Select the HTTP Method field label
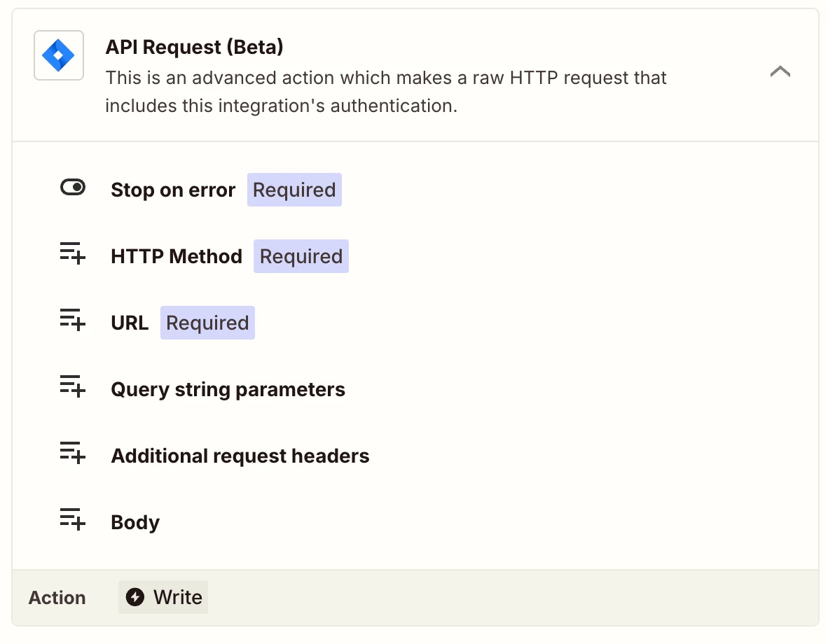The width and height of the screenshot is (828, 644). [x=177, y=256]
